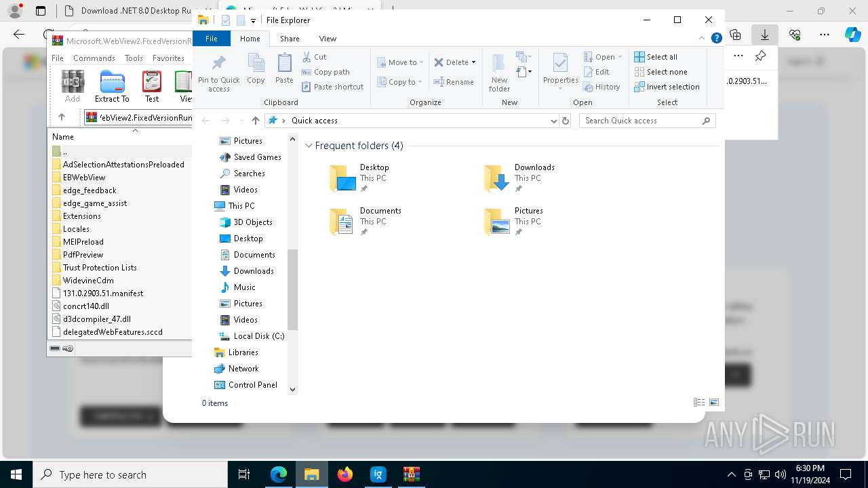Click the Search Quick access field
This screenshot has height=488, width=868.
pos(648,121)
